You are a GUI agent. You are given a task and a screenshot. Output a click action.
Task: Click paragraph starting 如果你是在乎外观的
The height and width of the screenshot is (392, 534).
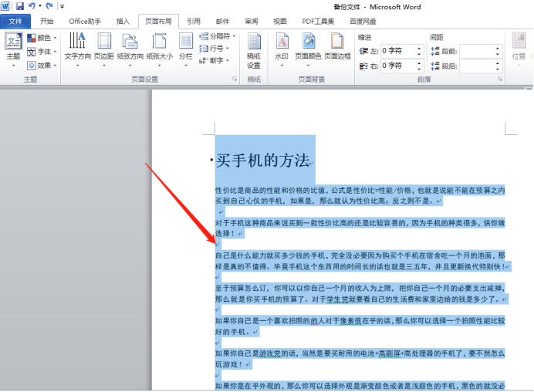pyautogui.click(x=360, y=386)
